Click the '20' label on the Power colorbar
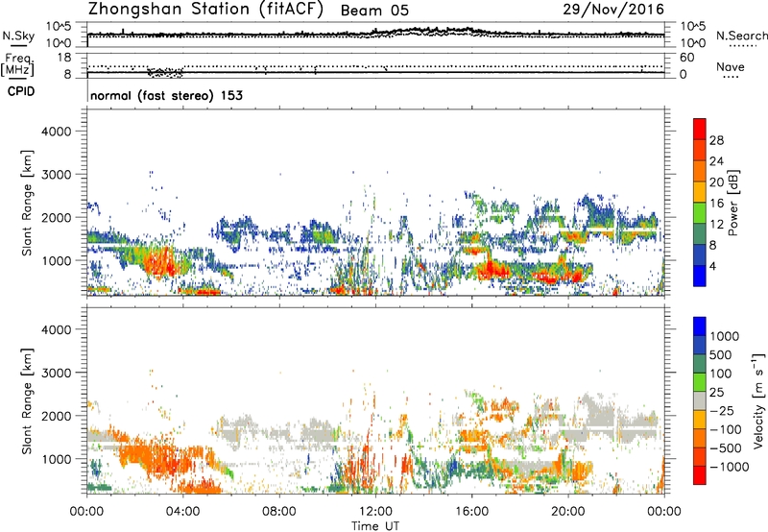The height and width of the screenshot is (532, 768). (716, 182)
